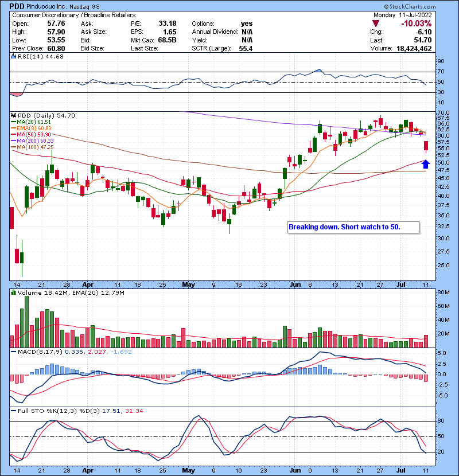Click the MA(20) 61.51 legend entry
The width and height of the screenshot is (459, 476).
32,122
